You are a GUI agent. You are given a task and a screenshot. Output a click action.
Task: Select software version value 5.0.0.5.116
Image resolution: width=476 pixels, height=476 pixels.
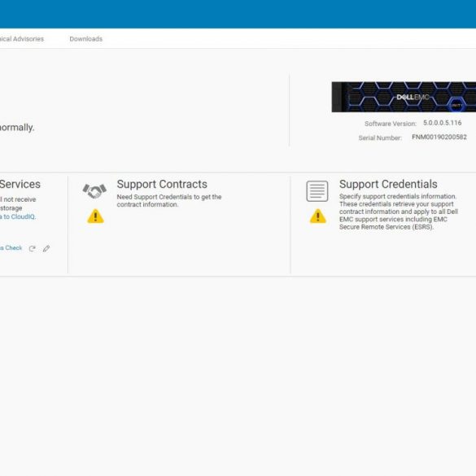443,123
